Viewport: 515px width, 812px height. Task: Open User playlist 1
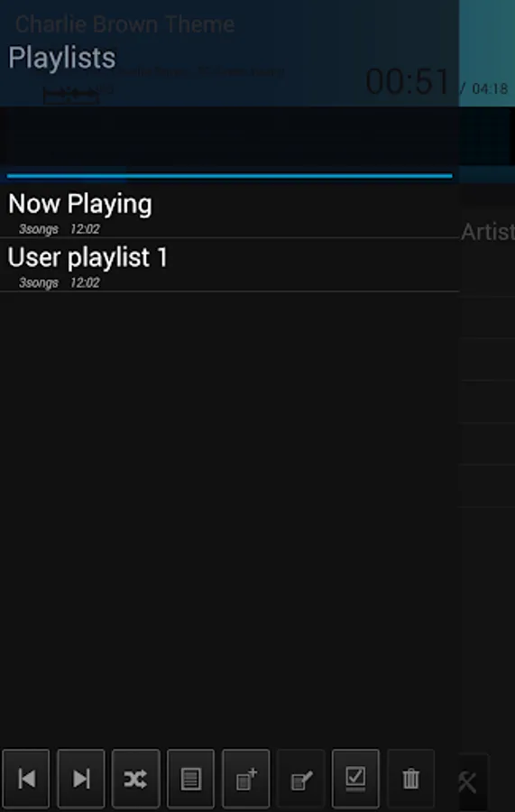tap(229, 264)
